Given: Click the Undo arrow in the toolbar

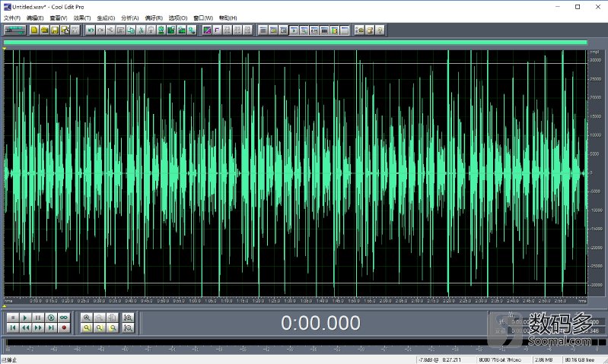Looking at the screenshot, I should pos(91,30).
